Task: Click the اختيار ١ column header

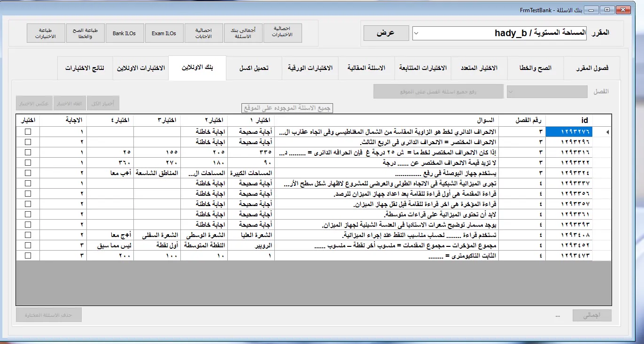Action: (250, 120)
